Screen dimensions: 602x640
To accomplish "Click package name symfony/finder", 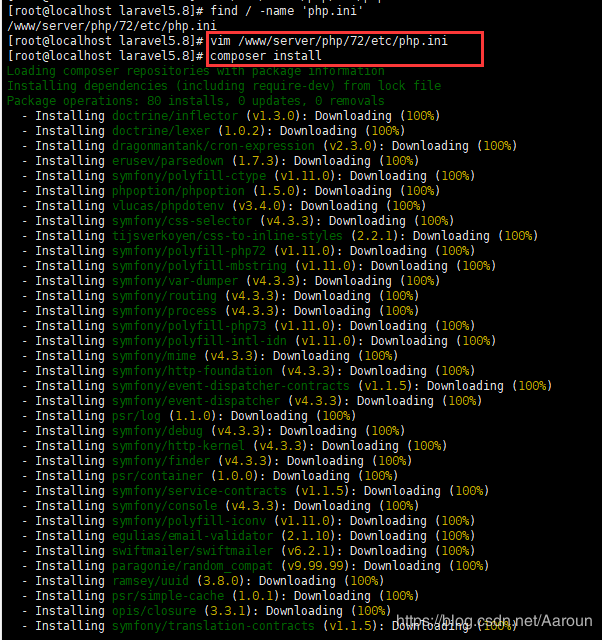I will pos(161,460).
